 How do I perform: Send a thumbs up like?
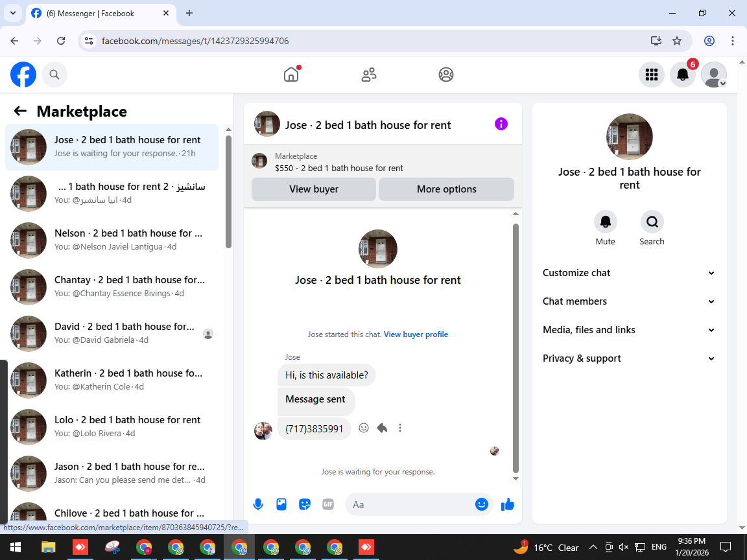click(508, 504)
